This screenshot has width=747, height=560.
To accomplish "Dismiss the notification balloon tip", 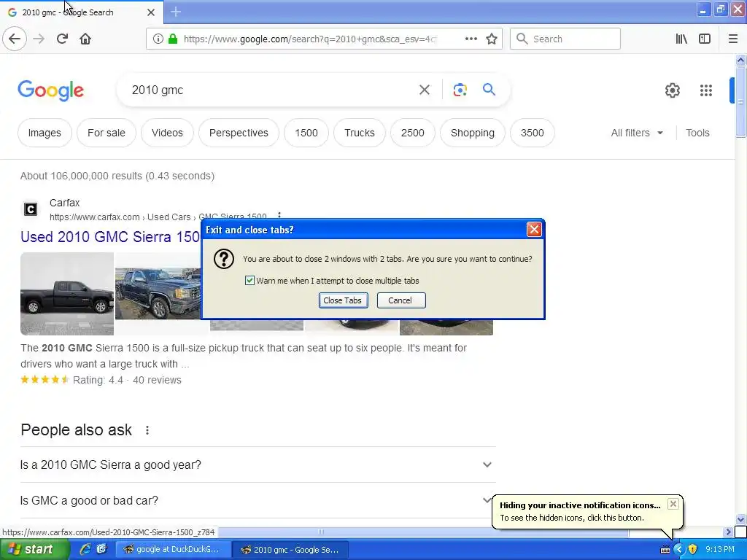I will pos(673,504).
